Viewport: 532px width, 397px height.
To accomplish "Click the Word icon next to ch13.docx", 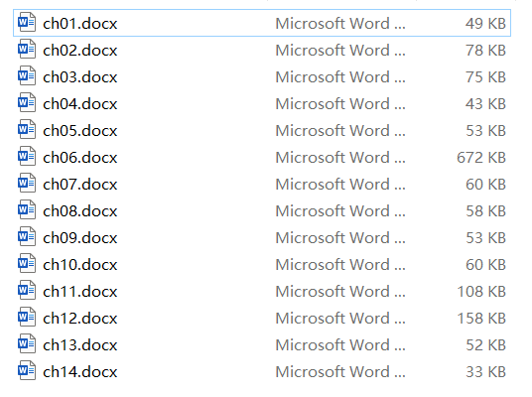I will [27, 344].
